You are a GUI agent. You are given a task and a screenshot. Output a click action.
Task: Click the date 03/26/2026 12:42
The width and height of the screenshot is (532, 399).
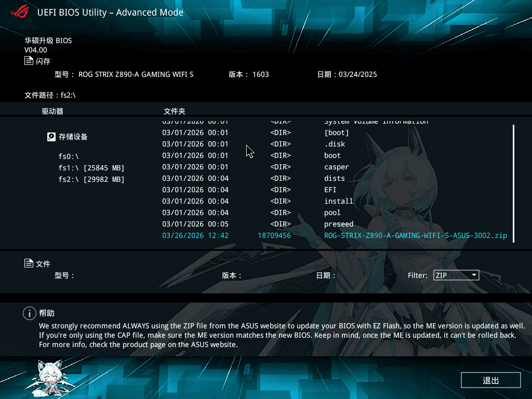(195, 235)
